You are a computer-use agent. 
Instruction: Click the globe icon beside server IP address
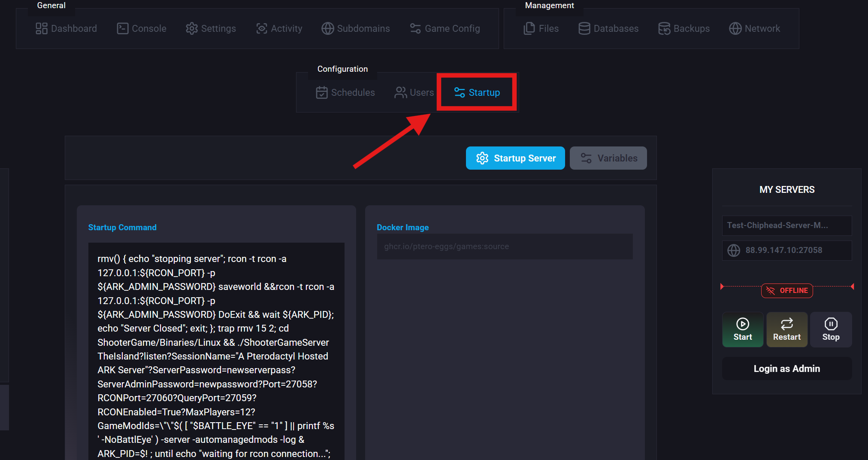pos(734,250)
